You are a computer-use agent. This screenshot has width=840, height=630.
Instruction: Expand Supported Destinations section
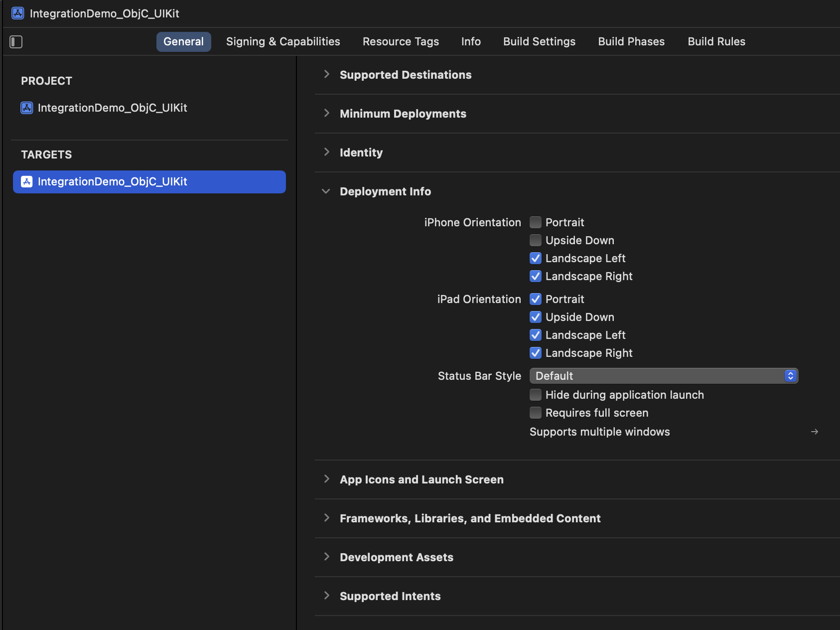click(326, 74)
